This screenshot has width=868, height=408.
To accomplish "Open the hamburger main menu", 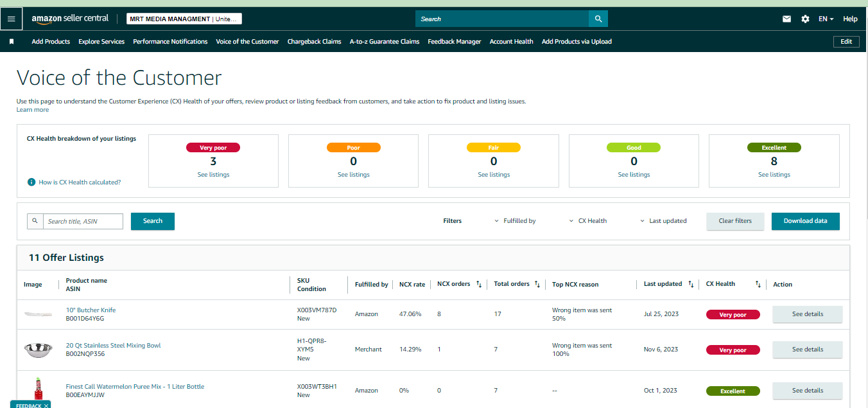I will [11, 19].
